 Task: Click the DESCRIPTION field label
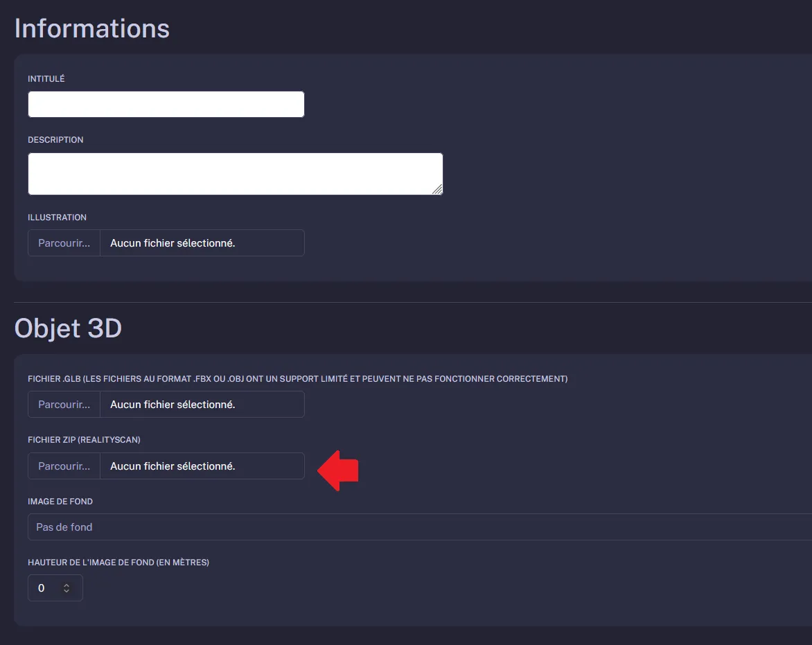(x=55, y=139)
